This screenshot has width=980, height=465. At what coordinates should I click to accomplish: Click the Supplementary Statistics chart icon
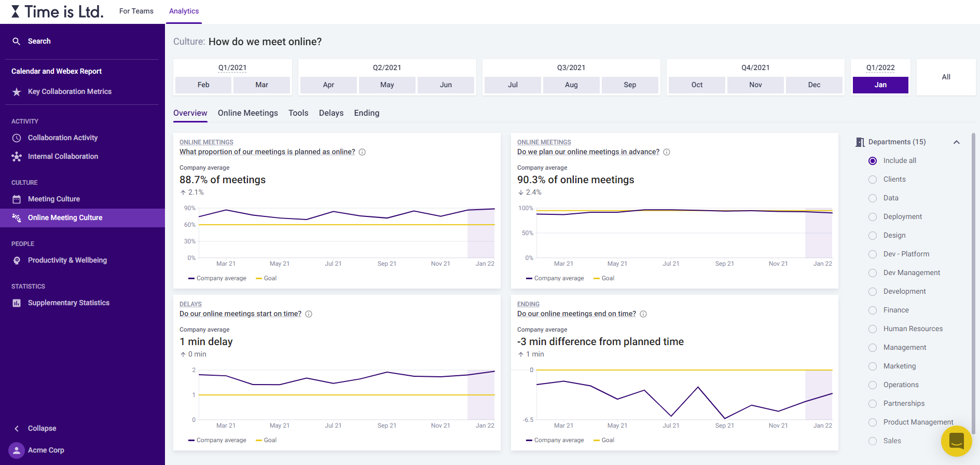[17, 303]
